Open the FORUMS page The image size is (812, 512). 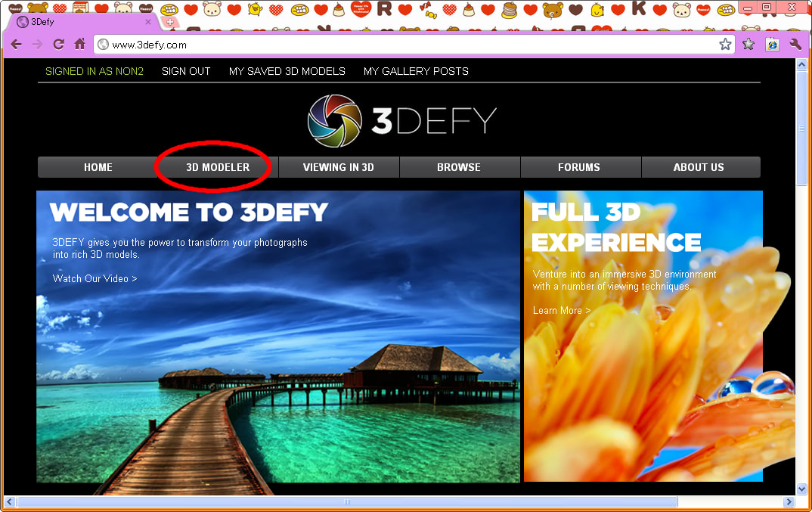pos(579,167)
